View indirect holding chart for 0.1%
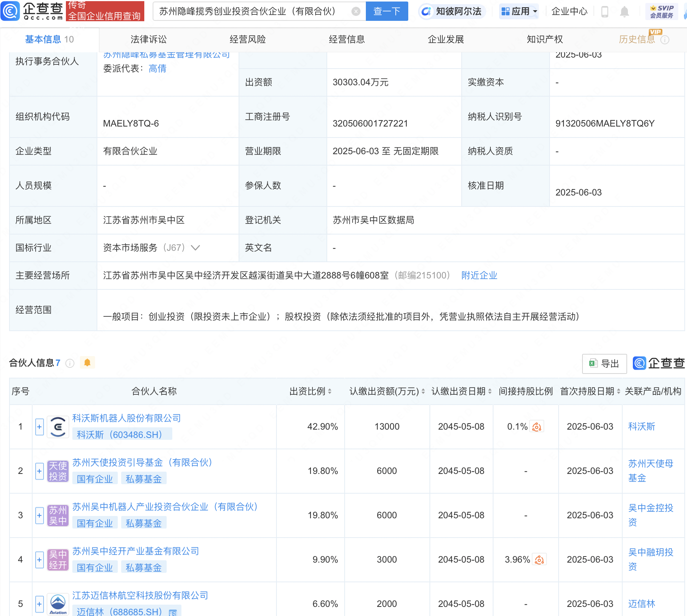 [x=536, y=427]
